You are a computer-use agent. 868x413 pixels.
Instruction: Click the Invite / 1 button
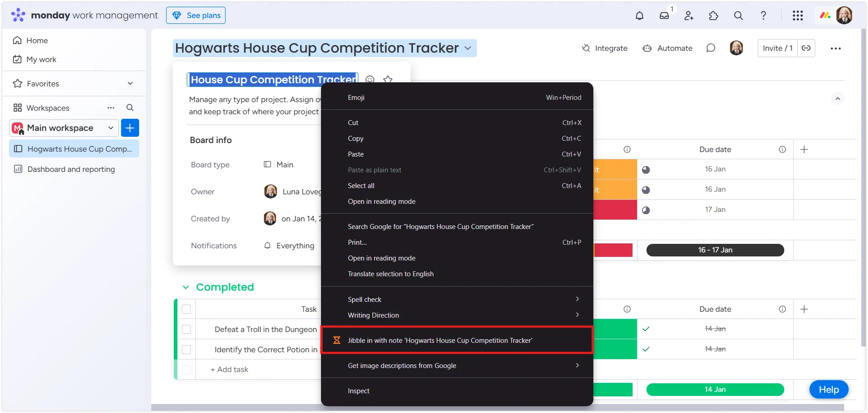pyautogui.click(x=778, y=48)
